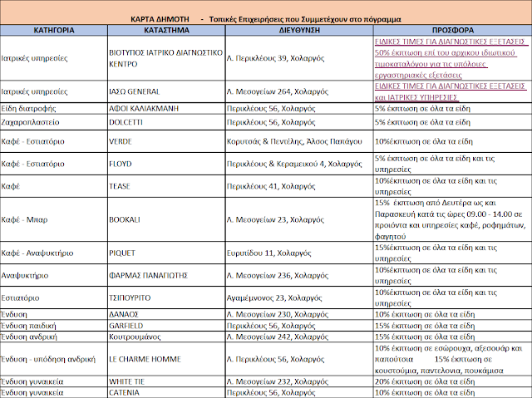
Task: Select the ΚΑΤΗΓΟΡΙΑ column header
Action: pos(54,30)
